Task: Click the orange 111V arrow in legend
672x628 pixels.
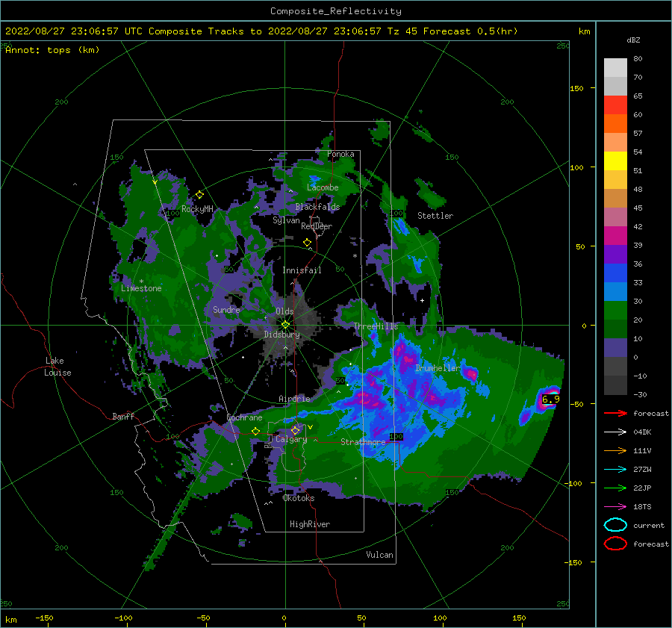Action: (x=615, y=450)
